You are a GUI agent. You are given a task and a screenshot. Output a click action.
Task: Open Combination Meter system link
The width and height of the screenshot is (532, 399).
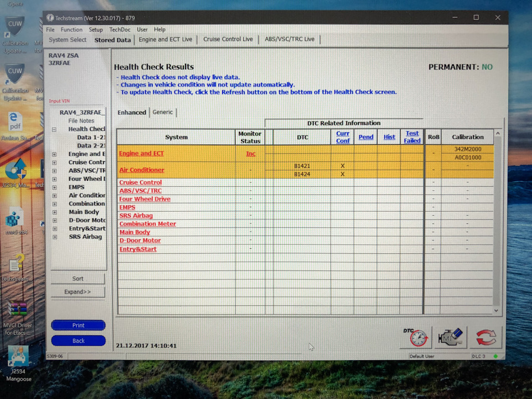coord(147,224)
